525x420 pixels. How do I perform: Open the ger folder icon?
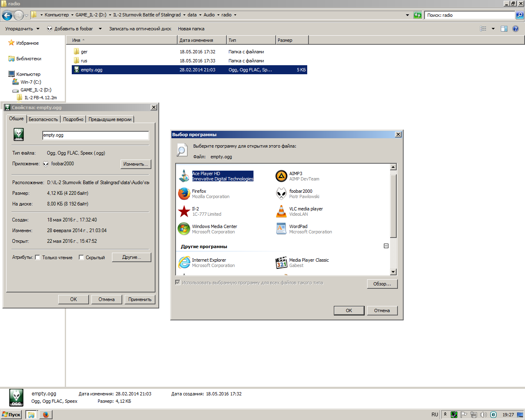[x=76, y=52]
